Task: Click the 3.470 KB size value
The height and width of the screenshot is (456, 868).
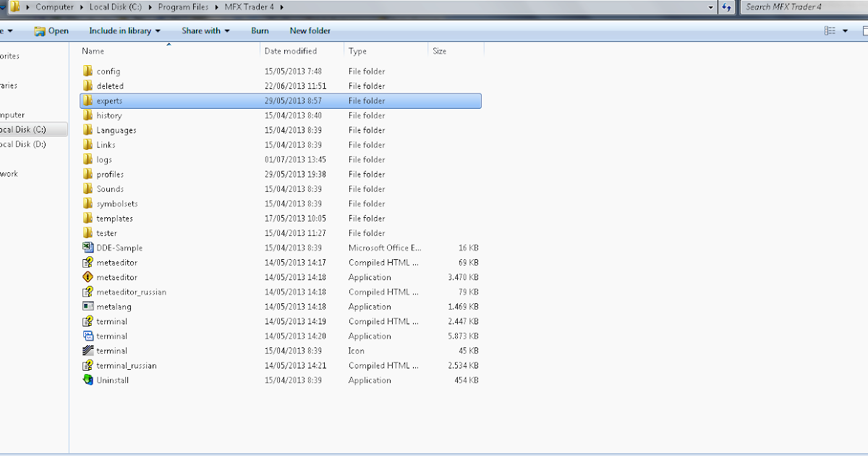Action: [x=463, y=277]
